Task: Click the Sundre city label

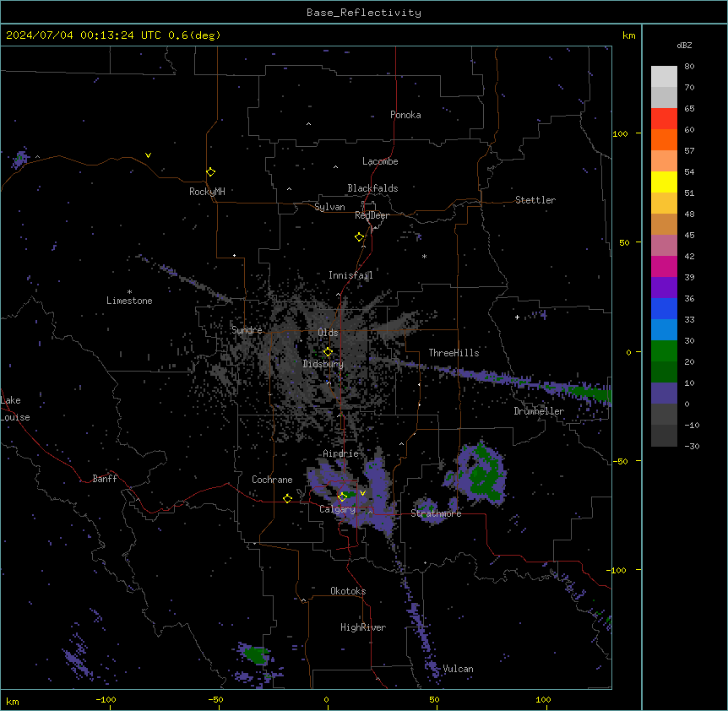Action: (247, 330)
